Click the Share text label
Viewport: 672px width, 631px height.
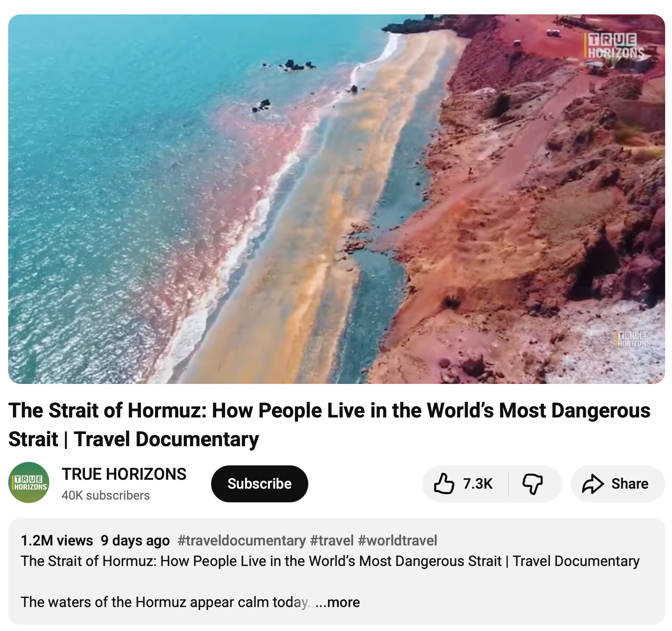630,484
